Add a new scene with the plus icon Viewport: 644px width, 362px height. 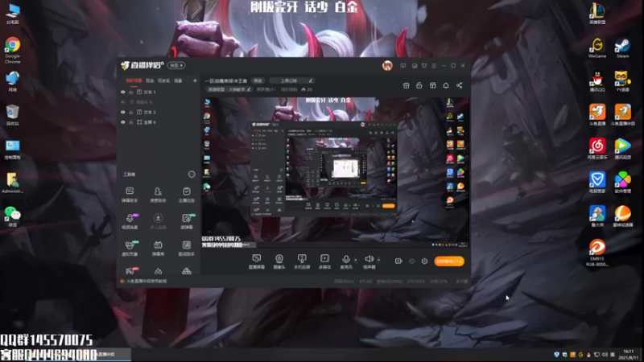point(195,80)
